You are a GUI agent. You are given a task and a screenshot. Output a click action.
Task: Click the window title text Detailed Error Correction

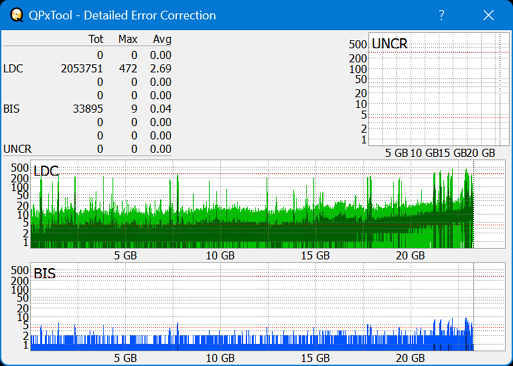coord(150,15)
